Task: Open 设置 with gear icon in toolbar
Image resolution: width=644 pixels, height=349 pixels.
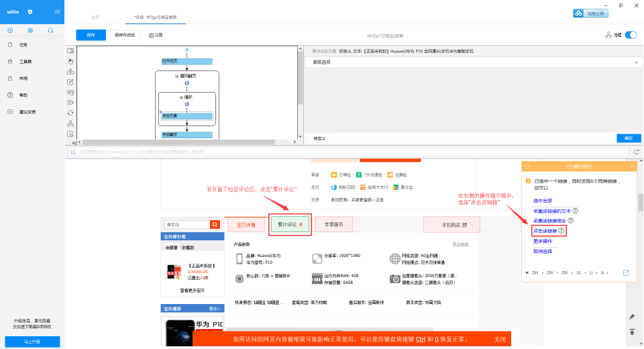Action: tap(156, 36)
